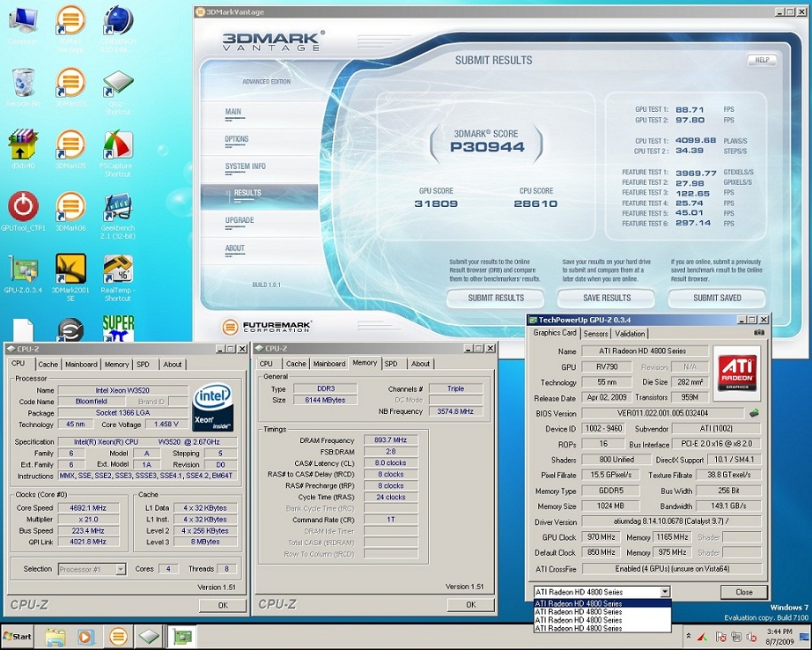This screenshot has width=812, height=650.
Task: Open OPTIONS in 3DMark Vantage
Action: coord(237,139)
